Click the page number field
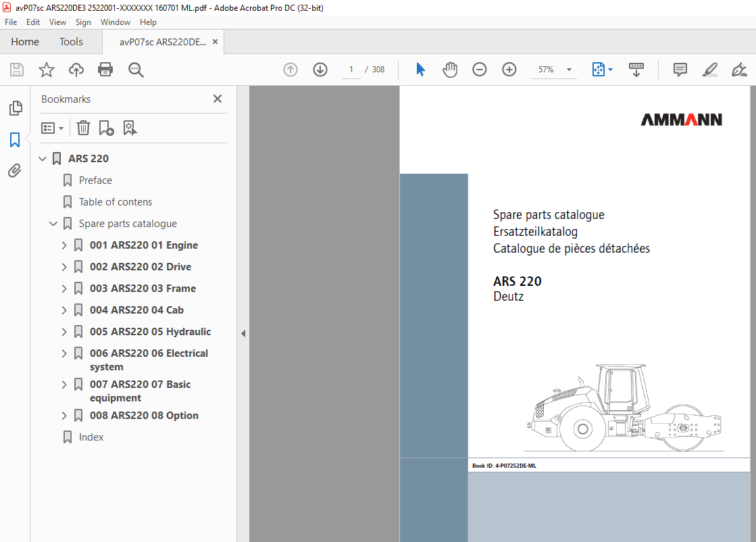Viewport: 756px width, 542px height. coord(351,70)
